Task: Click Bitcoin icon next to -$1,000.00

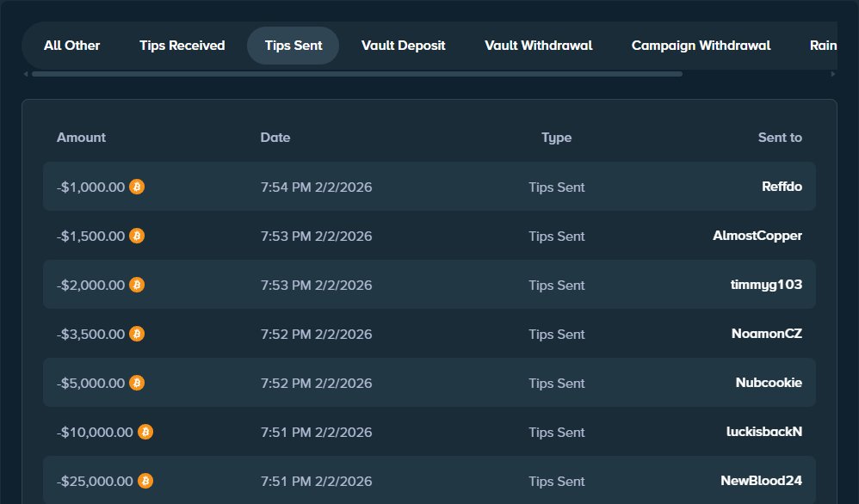Action: click(137, 187)
